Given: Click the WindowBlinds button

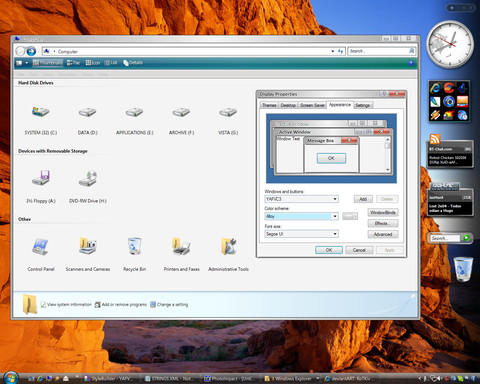Looking at the screenshot, I should 383,212.
